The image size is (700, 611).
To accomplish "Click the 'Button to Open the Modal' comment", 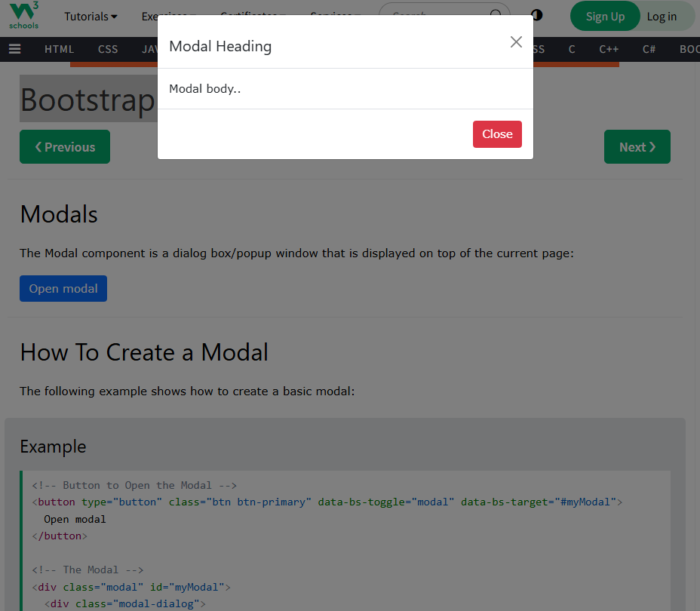I will [134, 485].
